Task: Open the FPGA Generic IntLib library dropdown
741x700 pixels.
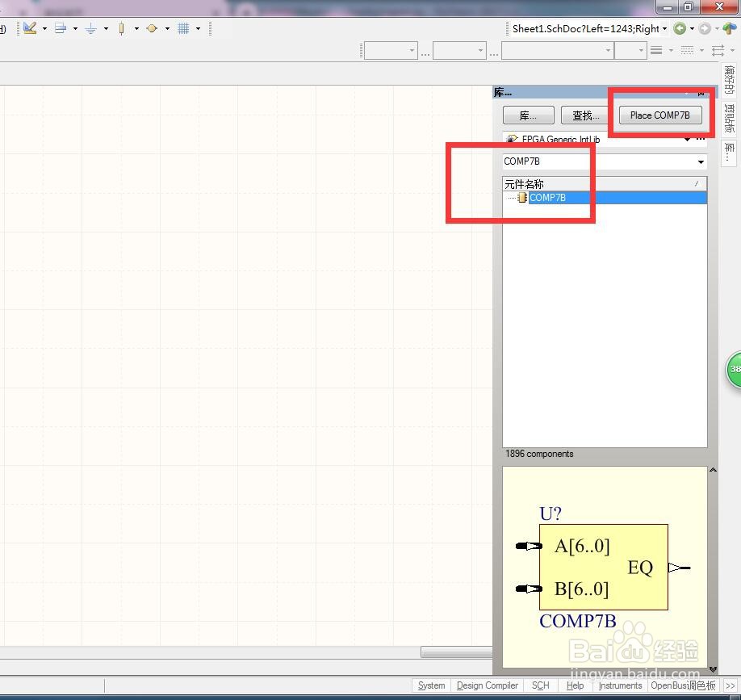Action: (x=687, y=139)
